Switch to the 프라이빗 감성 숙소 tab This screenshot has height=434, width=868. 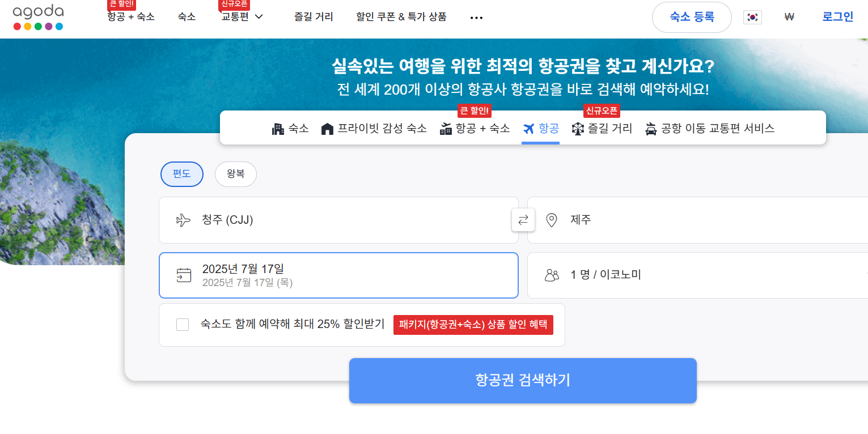pos(374,128)
